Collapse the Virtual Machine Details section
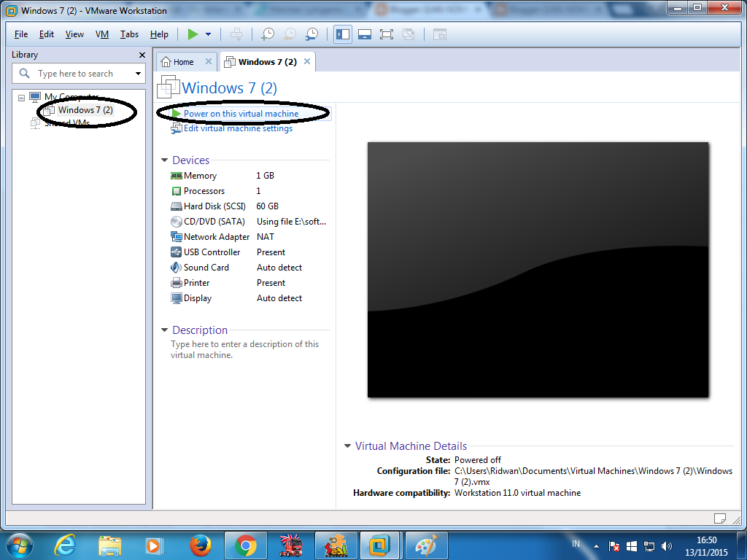The image size is (747, 560). pos(347,446)
